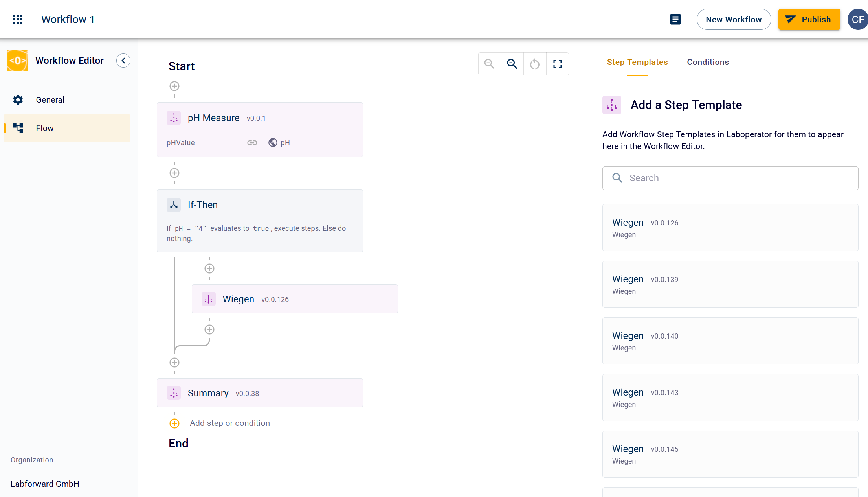Image resolution: width=868 pixels, height=497 pixels.
Task: Click the CF user avatar
Action: point(858,19)
